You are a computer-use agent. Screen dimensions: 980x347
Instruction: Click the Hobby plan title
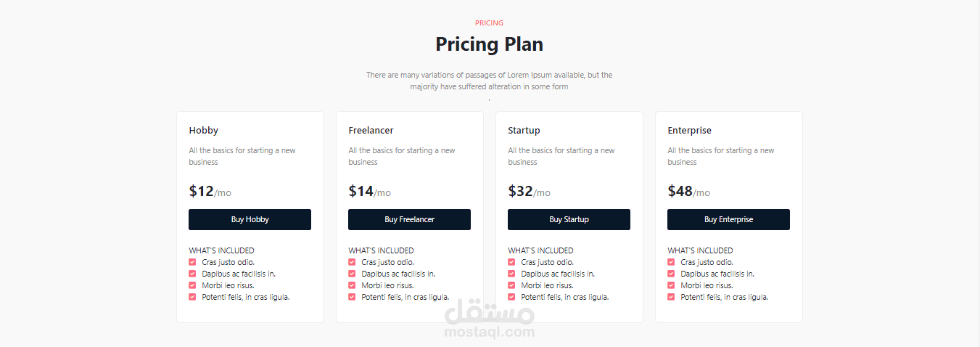click(x=203, y=131)
